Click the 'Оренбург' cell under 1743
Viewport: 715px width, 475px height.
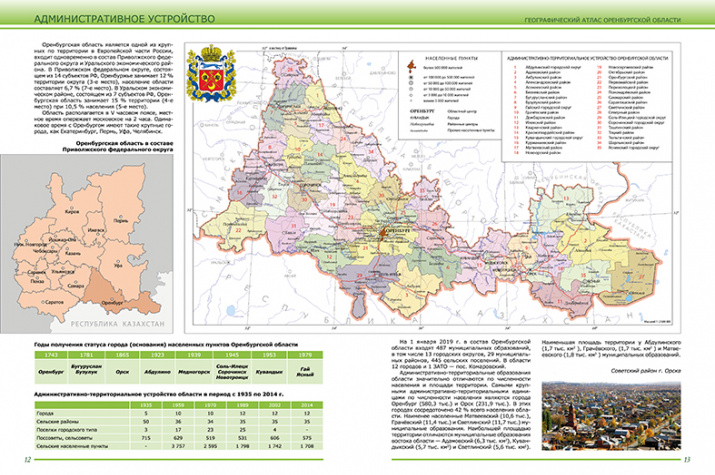(x=50, y=371)
